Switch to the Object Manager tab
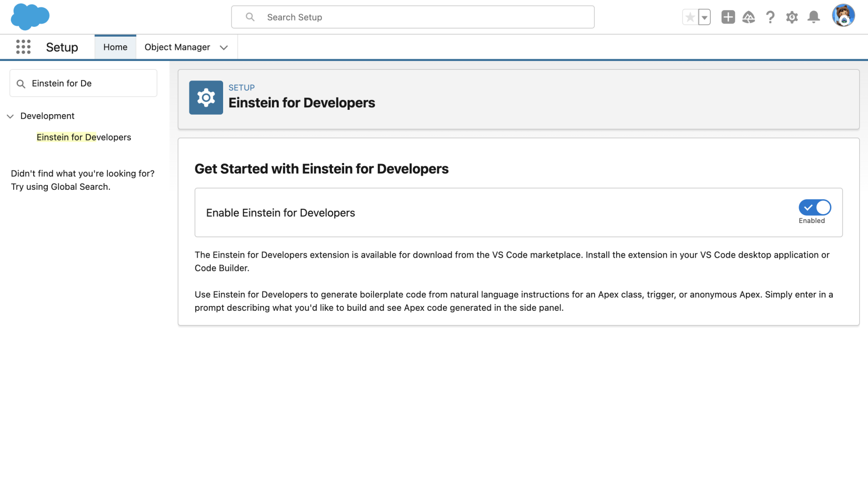Image resolution: width=868 pixels, height=488 pixels. click(x=177, y=47)
